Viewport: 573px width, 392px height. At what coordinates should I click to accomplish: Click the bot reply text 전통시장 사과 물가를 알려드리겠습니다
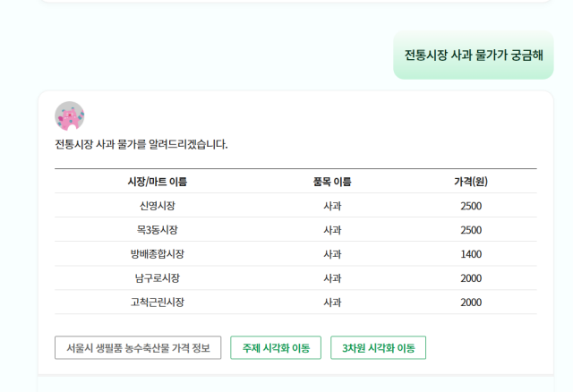[x=141, y=144]
